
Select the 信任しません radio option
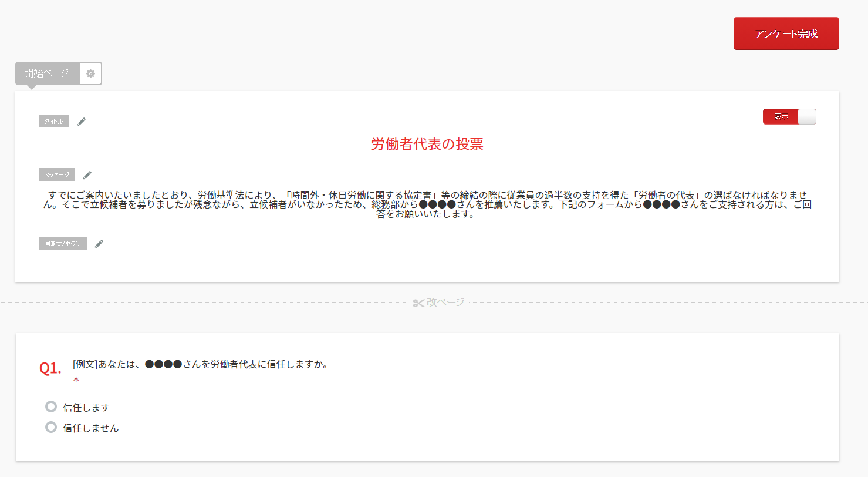tap(51, 427)
